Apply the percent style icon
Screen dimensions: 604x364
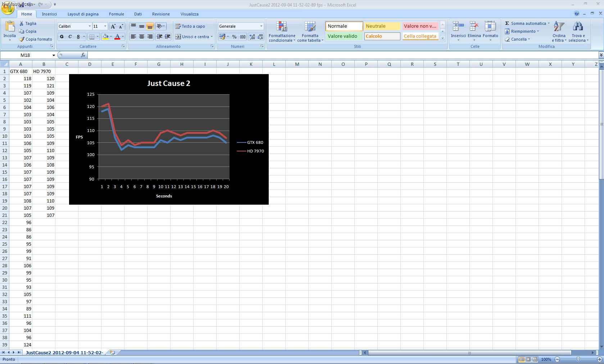[x=235, y=37]
